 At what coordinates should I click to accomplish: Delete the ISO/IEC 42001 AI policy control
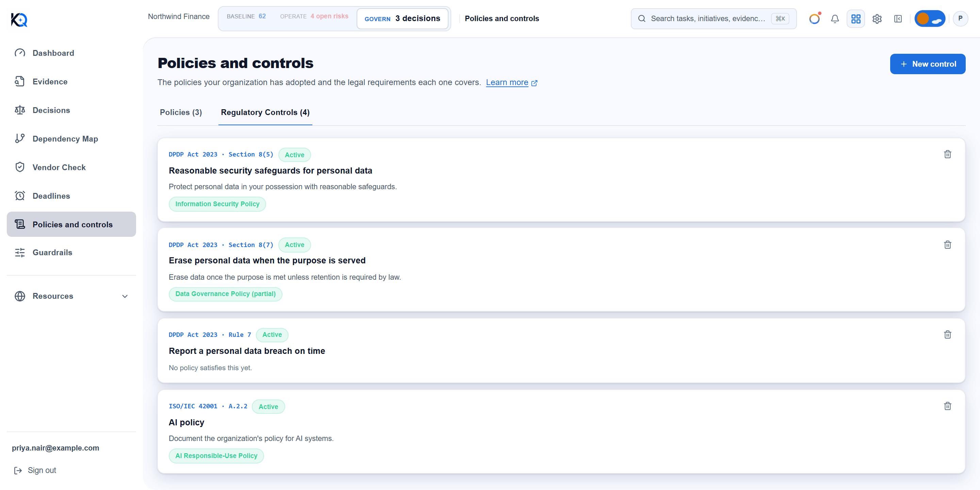(x=947, y=406)
